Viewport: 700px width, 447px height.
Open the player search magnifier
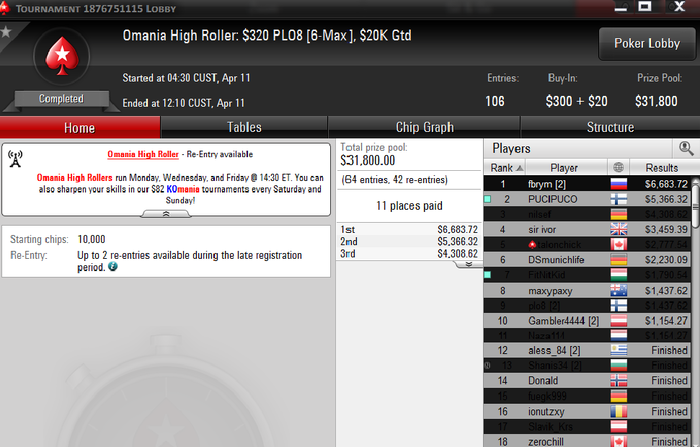coord(686,148)
